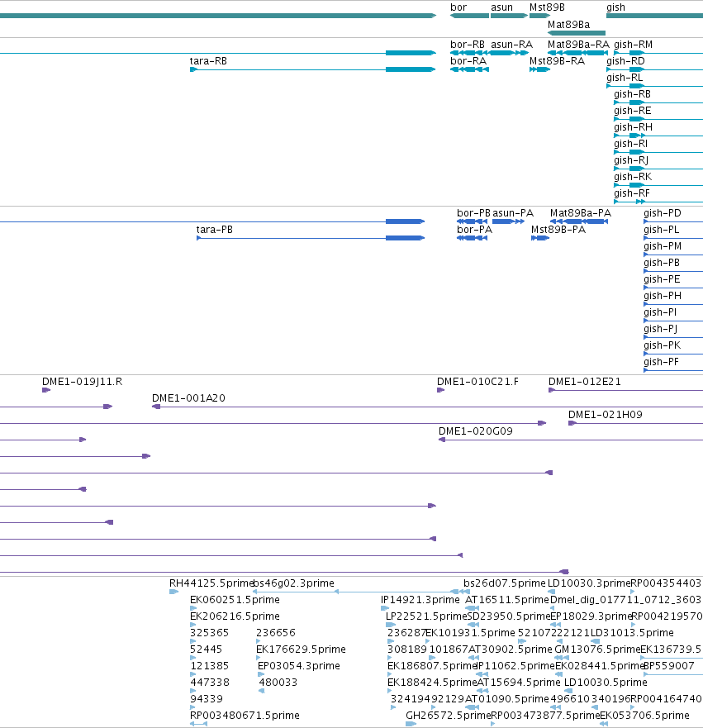Click the 94339 EST label

207,699
